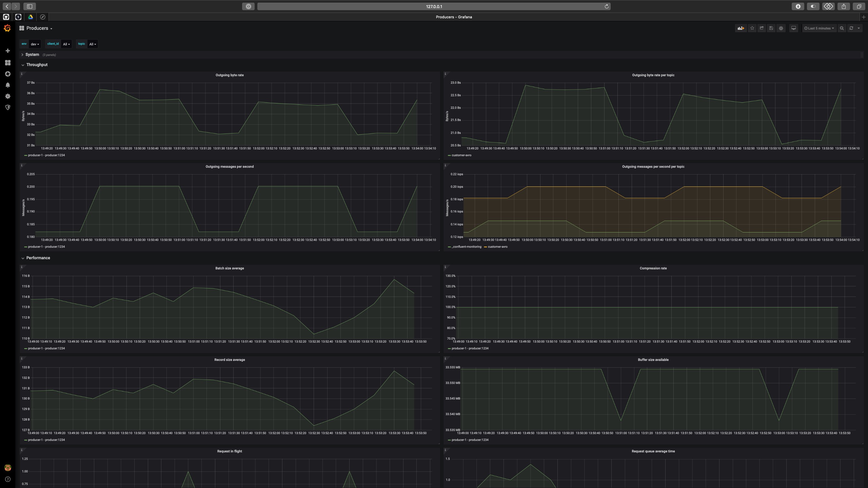868x488 pixels.
Task: Cycle view mode with monitor icon
Action: [x=793, y=28]
